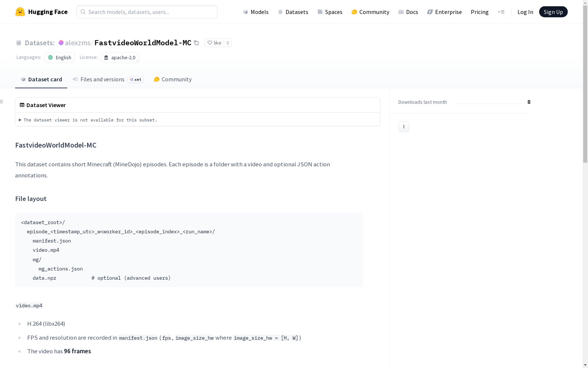The width and height of the screenshot is (588, 368).
Task: Select the Dataset card tab
Action: [41, 79]
